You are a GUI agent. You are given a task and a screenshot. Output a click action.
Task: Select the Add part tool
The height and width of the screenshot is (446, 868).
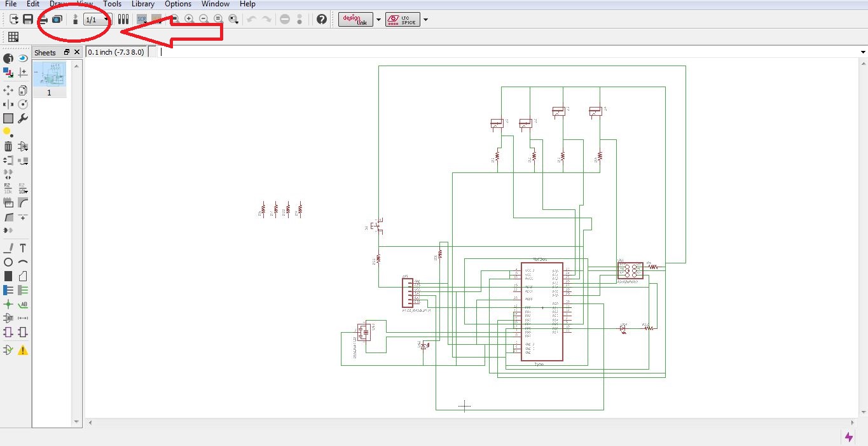(23, 146)
